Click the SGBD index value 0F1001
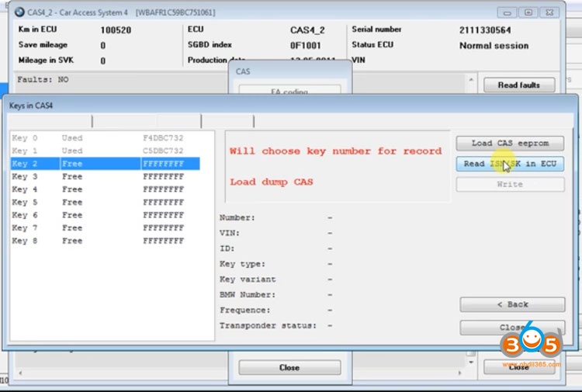This screenshot has height=392, width=582. click(305, 45)
